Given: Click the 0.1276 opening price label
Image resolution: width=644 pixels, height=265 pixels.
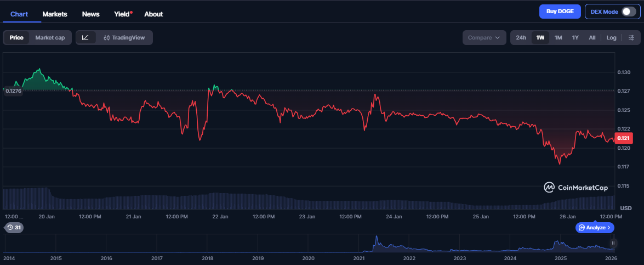Looking at the screenshot, I should click(13, 91).
